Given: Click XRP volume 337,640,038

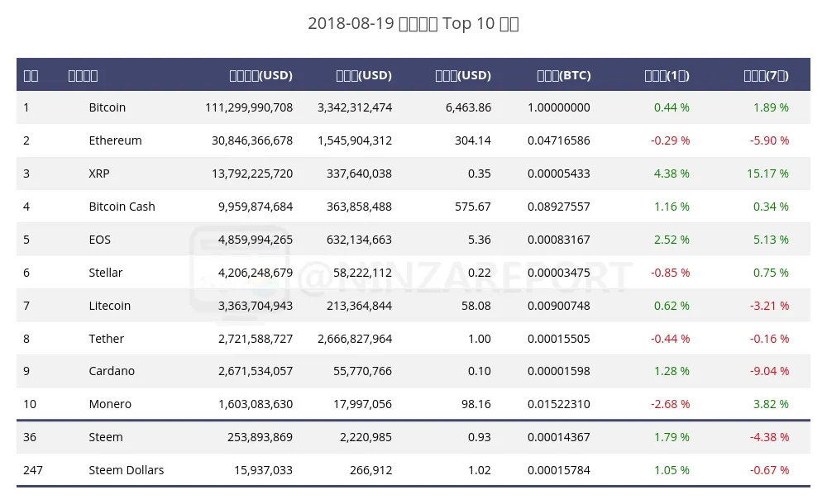Looking at the screenshot, I should pyautogui.click(x=359, y=174).
